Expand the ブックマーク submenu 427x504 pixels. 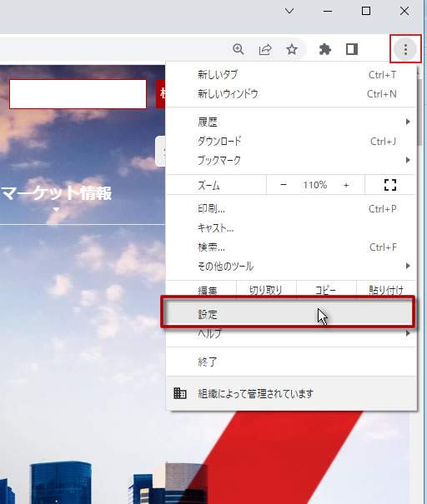[291, 160]
